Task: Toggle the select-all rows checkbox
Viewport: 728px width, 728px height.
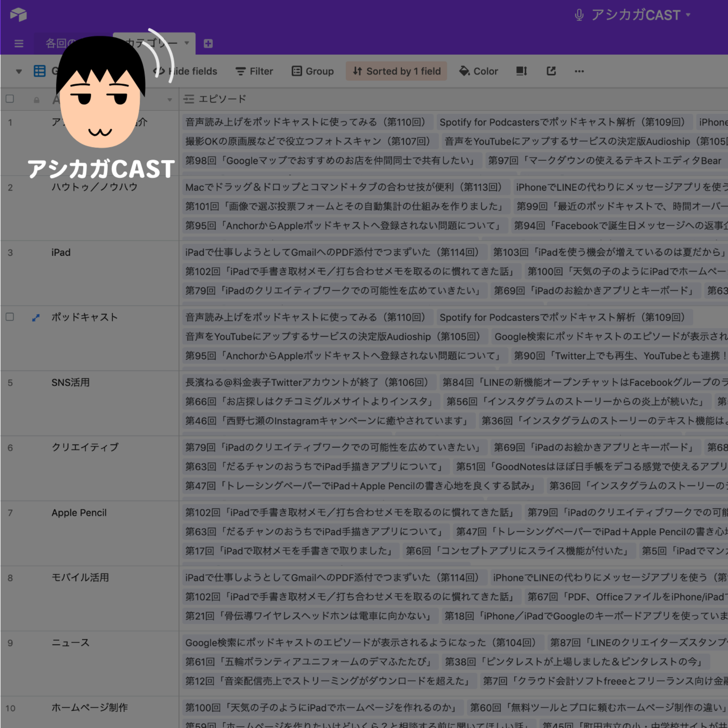Action: tap(10, 99)
